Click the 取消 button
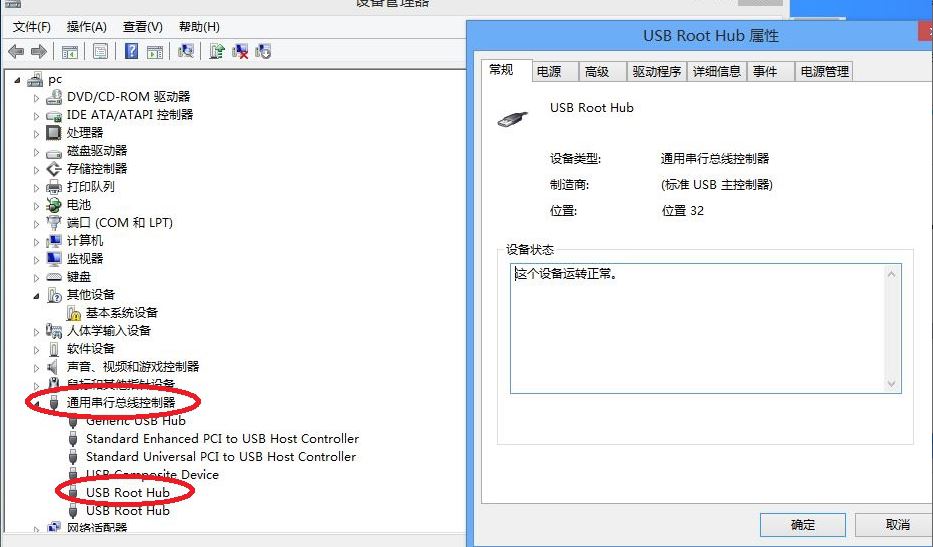Screen dimensions: 933x547 pyautogui.click(x=894, y=525)
